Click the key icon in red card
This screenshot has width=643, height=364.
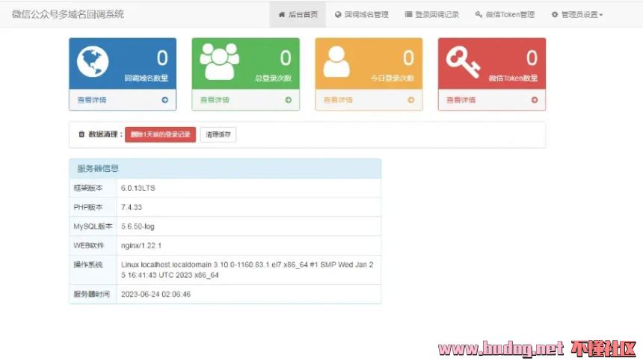tap(463, 62)
